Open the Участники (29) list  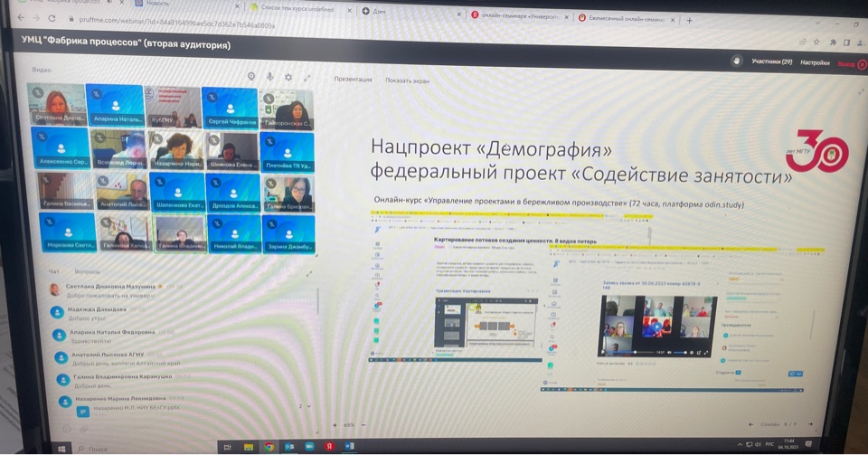[771, 62]
